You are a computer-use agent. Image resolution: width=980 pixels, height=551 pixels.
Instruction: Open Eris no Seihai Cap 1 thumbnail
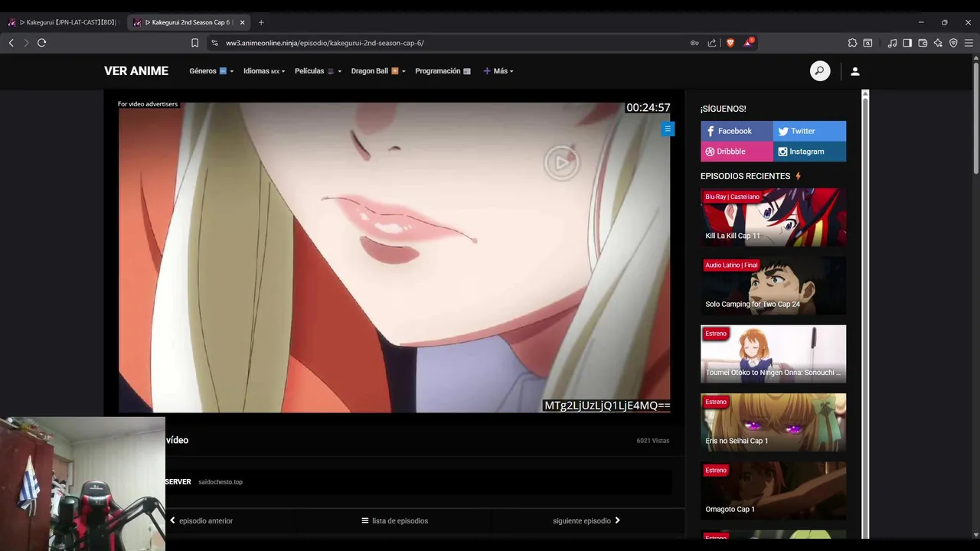[773, 422]
